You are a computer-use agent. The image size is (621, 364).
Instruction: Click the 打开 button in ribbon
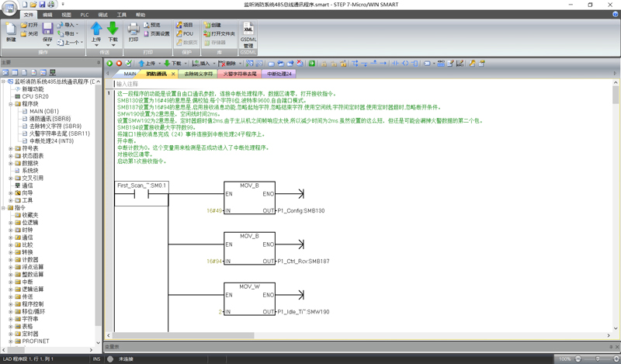[x=29, y=25]
